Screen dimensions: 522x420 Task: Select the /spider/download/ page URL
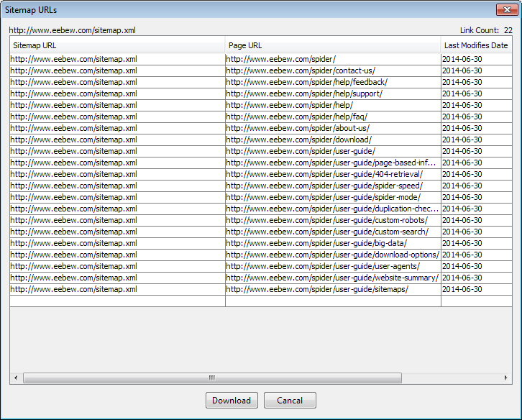[333, 140]
